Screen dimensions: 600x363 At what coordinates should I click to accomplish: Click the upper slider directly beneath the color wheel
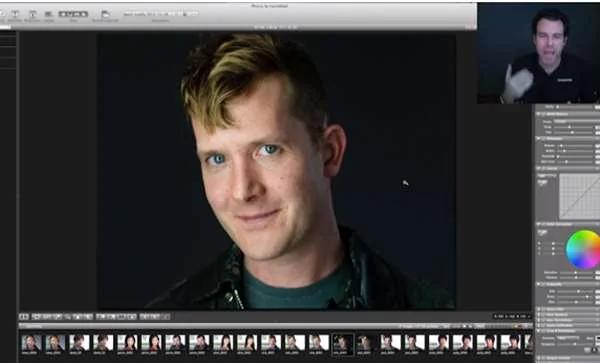[577, 273]
